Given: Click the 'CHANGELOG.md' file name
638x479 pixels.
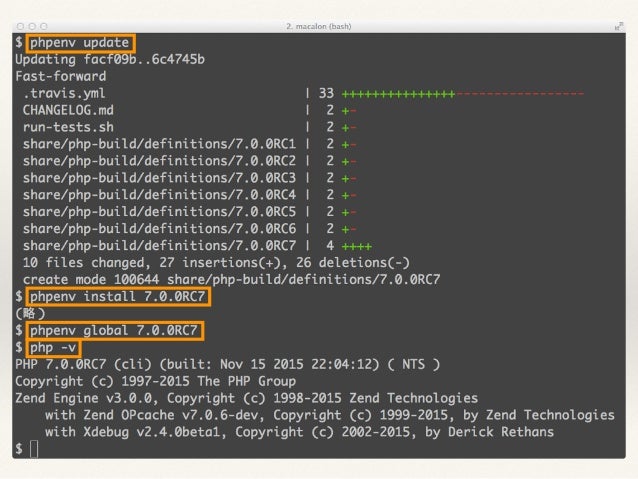Looking at the screenshot, I should 68,110.
